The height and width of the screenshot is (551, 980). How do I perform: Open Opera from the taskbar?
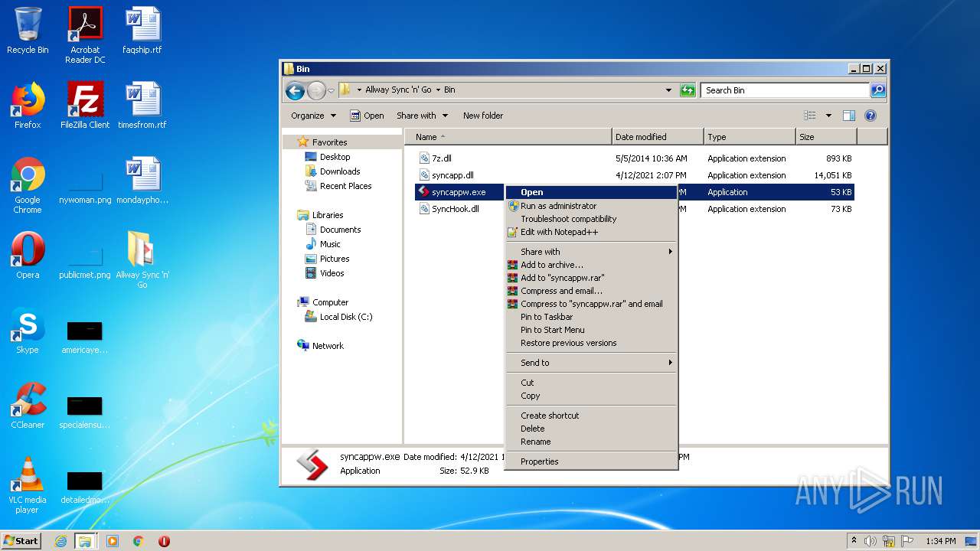tap(164, 541)
